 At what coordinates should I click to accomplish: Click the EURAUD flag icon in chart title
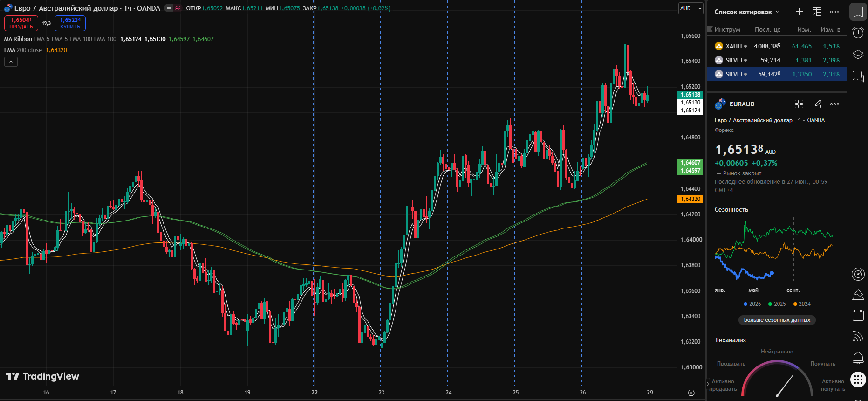tap(8, 8)
